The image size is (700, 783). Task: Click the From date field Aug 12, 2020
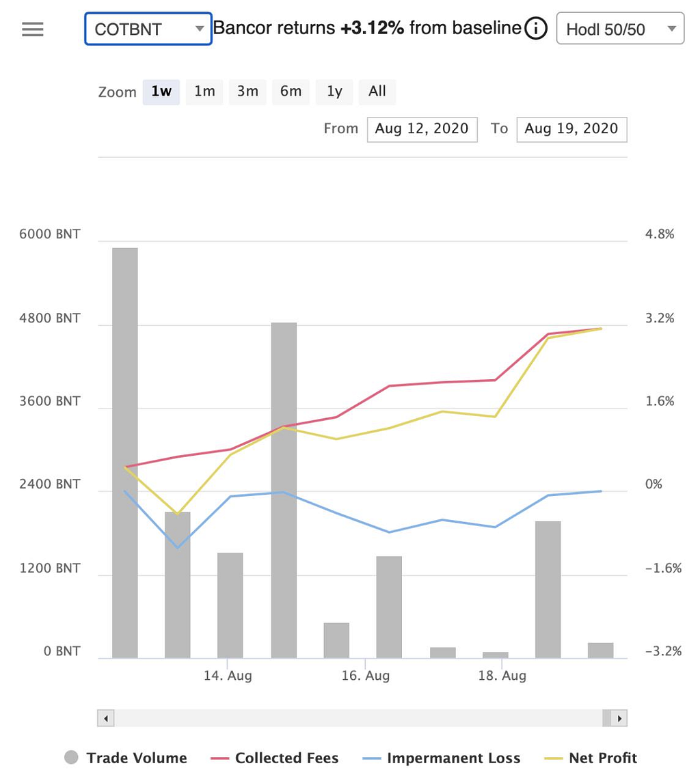coord(422,129)
